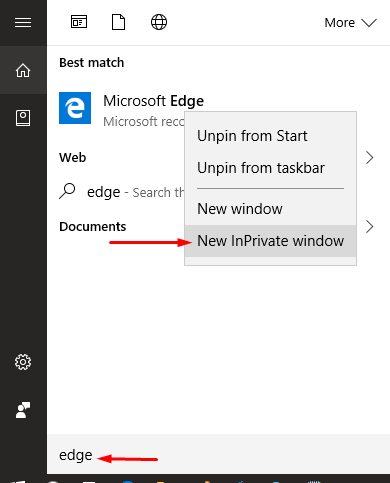The width and height of the screenshot is (390, 483).
Task: Open the hamburger menu icon
Action: [x=23, y=23]
